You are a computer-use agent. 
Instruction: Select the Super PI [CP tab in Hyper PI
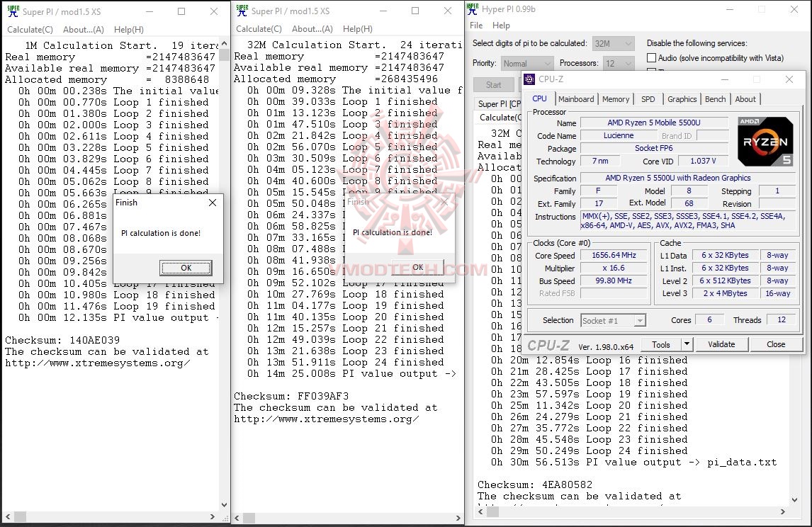point(499,103)
